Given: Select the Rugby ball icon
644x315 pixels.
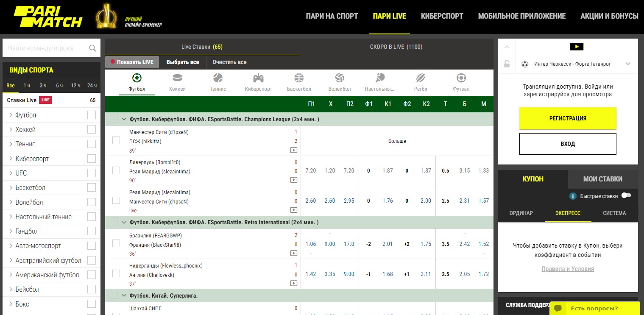Looking at the screenshot, I should [x=421, y=78].
